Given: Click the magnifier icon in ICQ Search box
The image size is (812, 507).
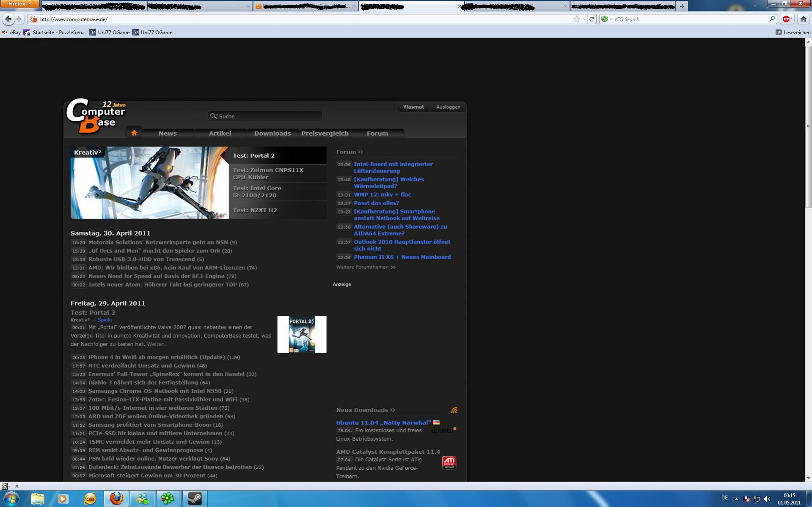Looking at the screenshot, I should pos(772,19).
